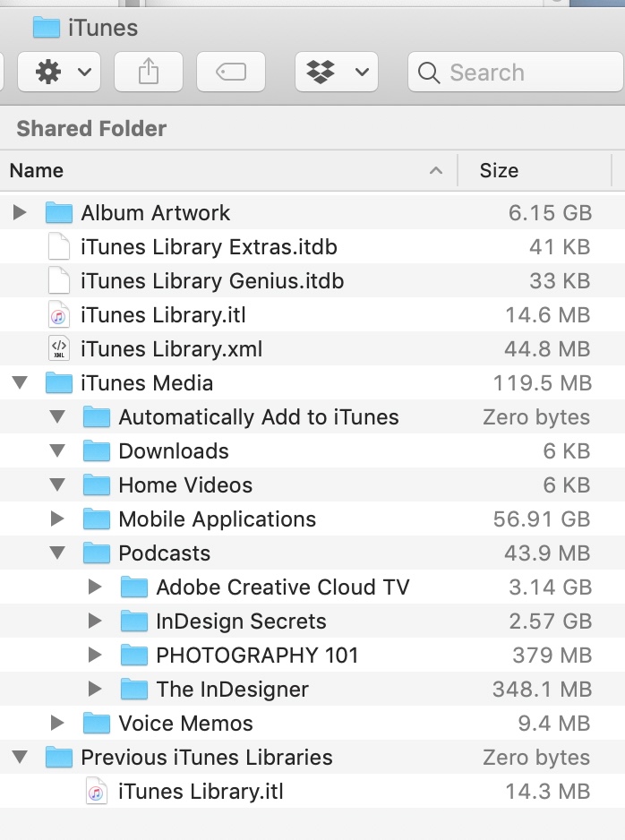Open the Dropbox toolbar dropdown

[336, 73]
